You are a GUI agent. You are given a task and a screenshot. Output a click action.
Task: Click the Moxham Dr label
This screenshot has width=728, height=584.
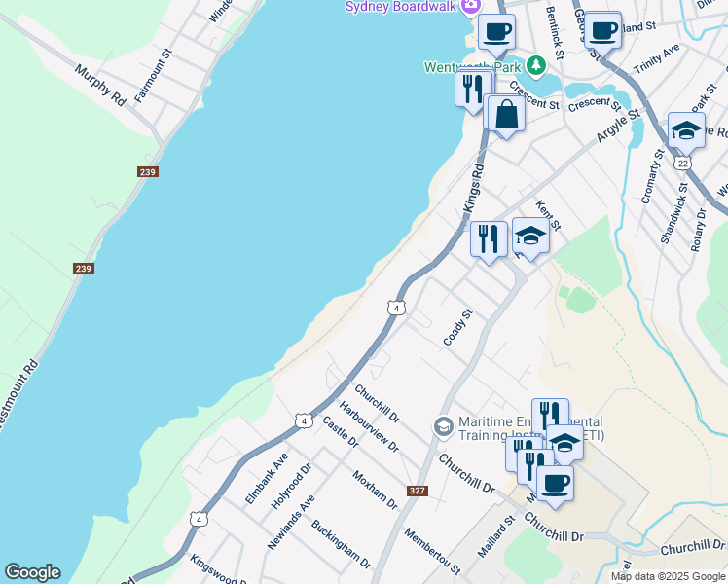click(375, 490)
